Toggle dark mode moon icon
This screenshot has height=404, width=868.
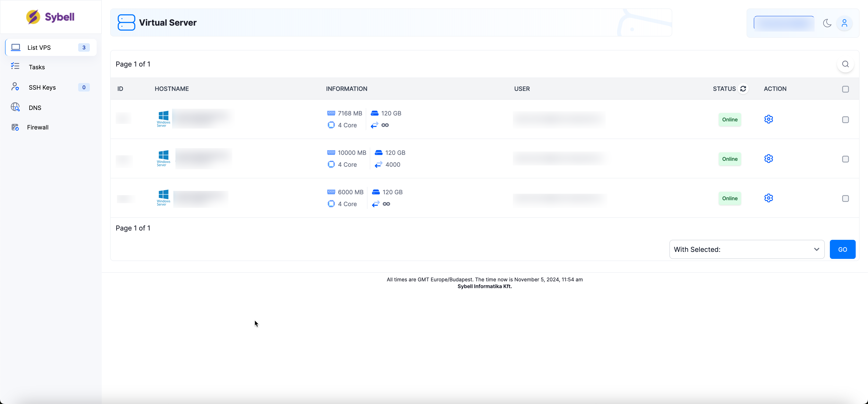tap(827, 23)
